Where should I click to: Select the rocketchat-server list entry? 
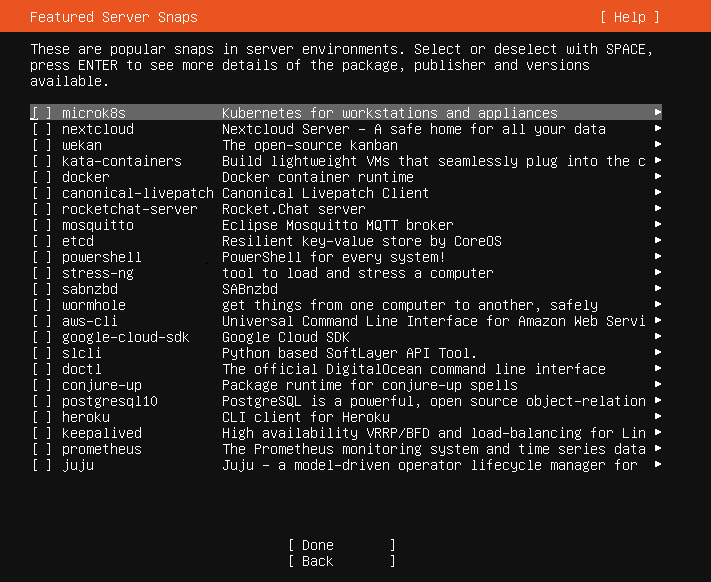tap(129, 209)
